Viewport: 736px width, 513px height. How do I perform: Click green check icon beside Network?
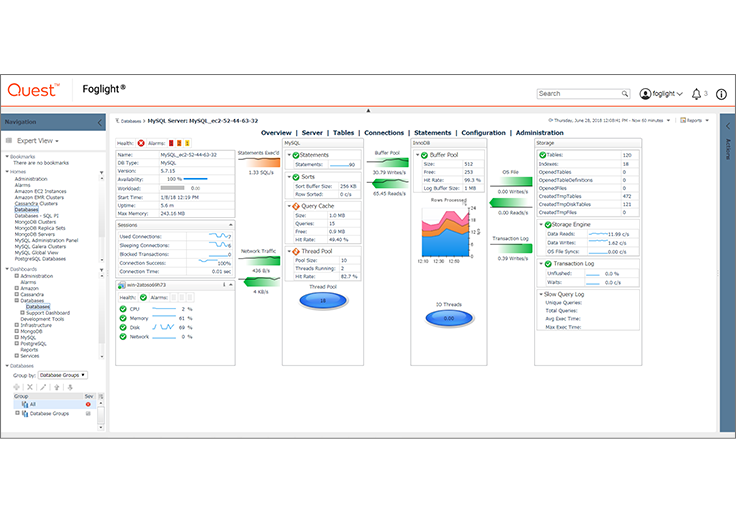123,337
